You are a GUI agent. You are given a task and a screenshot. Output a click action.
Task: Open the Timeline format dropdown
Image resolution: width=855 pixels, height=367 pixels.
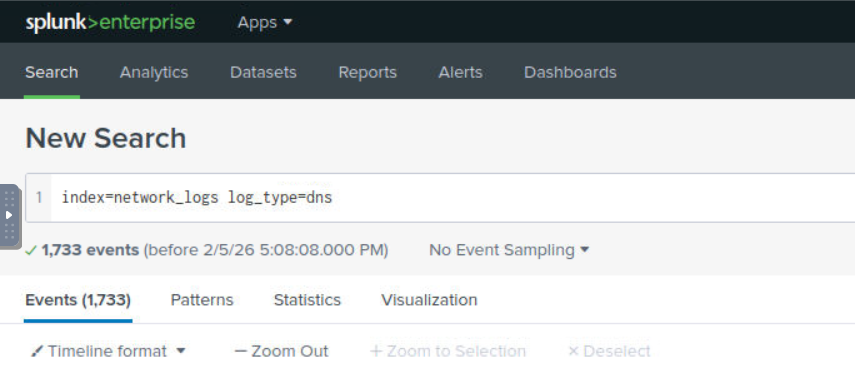109,351
